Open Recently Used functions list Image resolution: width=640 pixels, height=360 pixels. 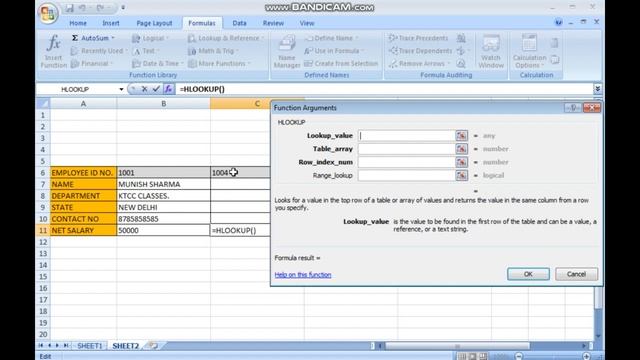(x=99, y=51)
